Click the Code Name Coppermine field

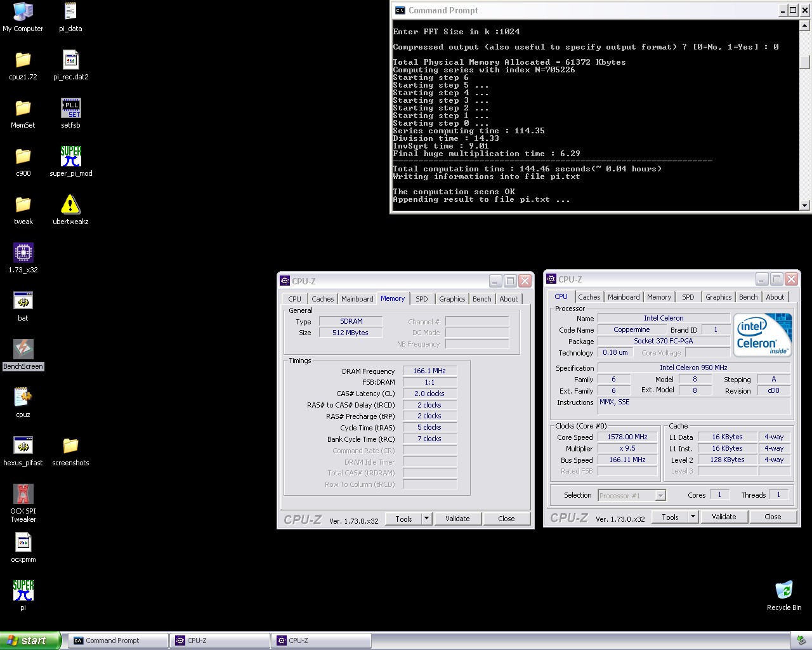tap(632, 329)
